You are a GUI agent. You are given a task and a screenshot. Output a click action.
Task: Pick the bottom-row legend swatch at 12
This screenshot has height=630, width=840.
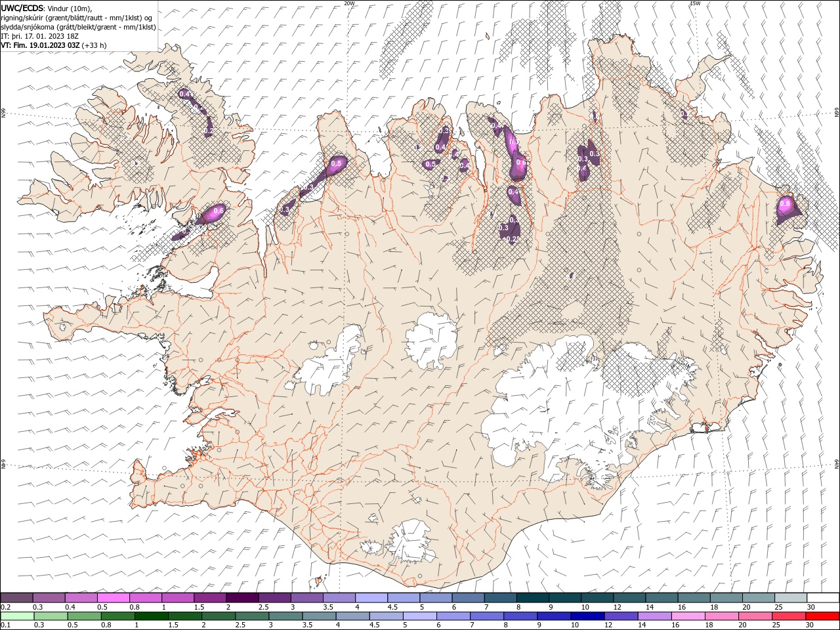tap(621, 616)
